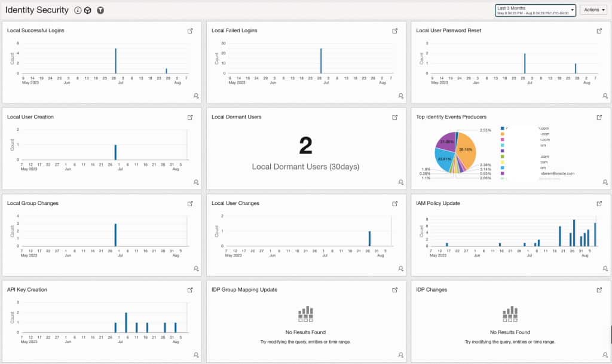Expand the Local User Password Reset widget

click(599, 30)
